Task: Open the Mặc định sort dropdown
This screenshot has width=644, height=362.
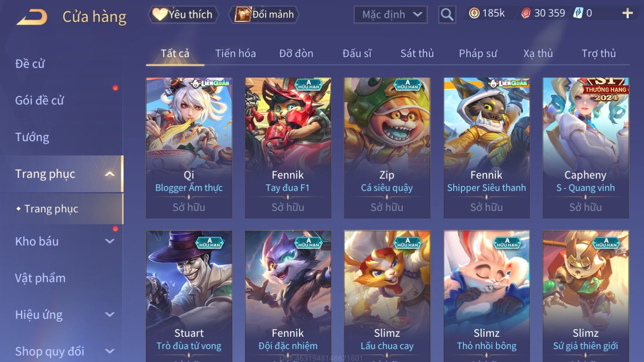Action: pos(390,15)
